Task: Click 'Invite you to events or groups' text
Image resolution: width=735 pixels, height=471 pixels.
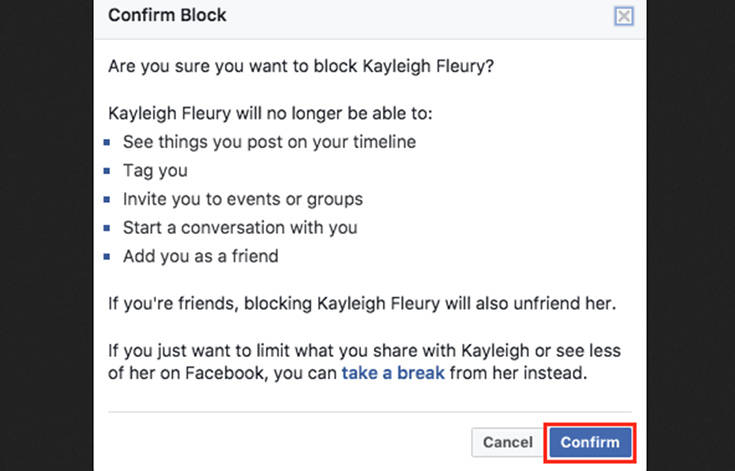Action: 243,199
